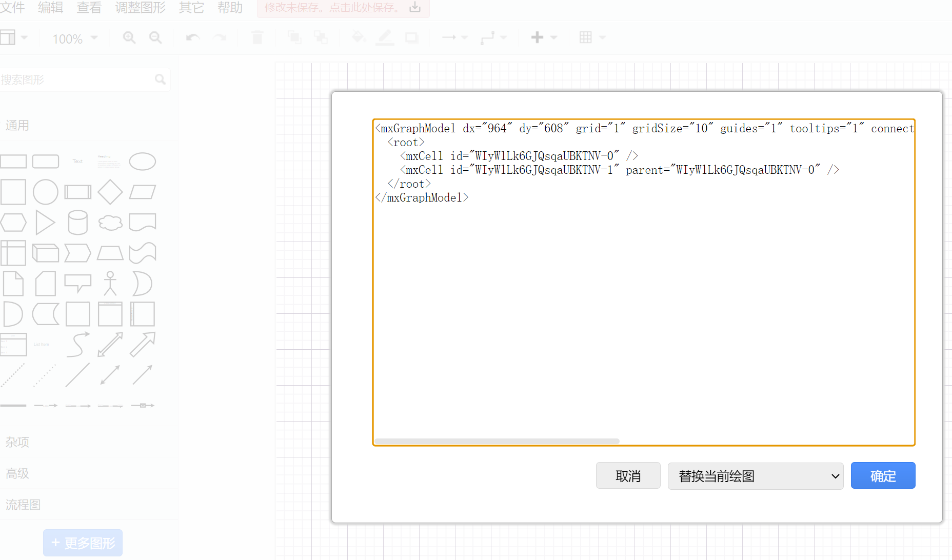This screenshot has height=560, width=952.
Task: Select the heading text block shape
Action: click(x=108, y=162)
